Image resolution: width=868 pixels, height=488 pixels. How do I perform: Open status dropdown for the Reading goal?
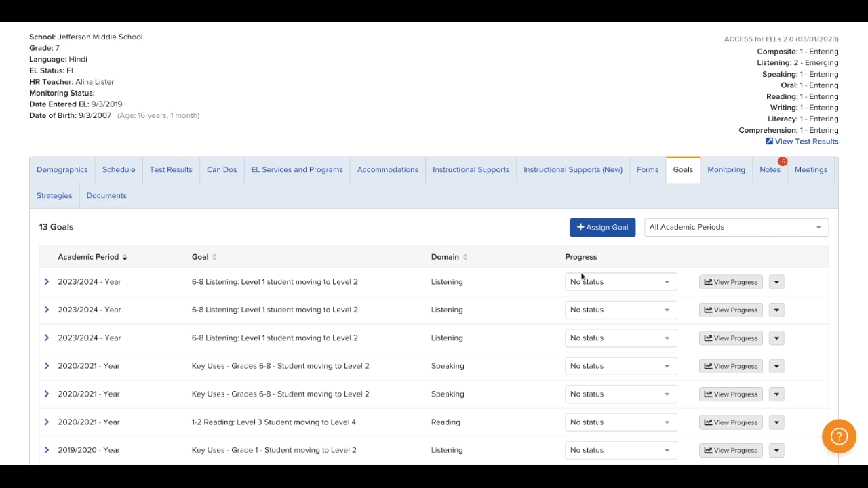(x=620, y=422)
